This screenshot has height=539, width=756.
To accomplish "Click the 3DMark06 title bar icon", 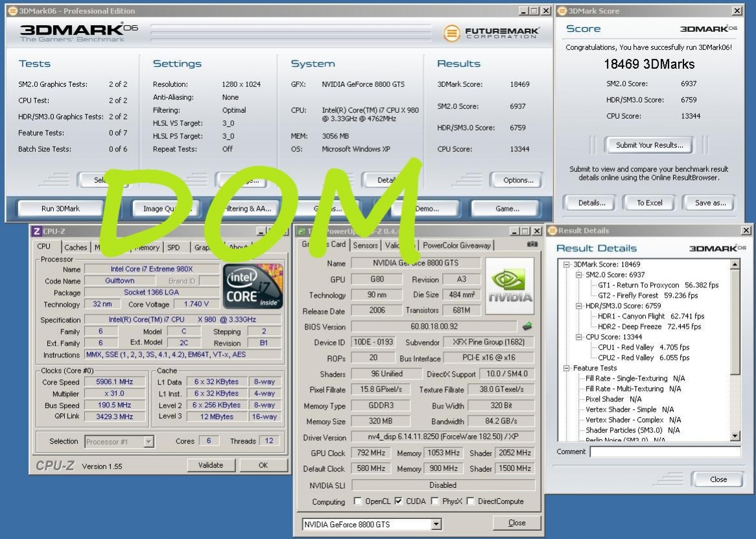I will [x=12, y=11].
